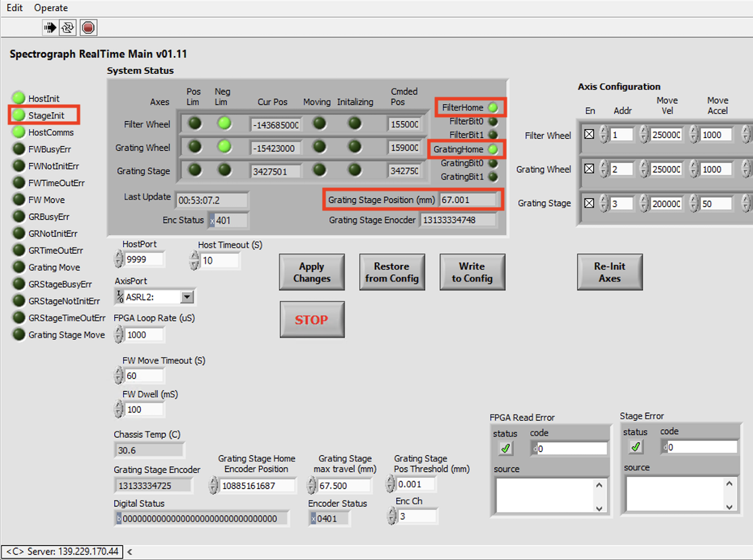Click the FilterHome green LED indicator

click(493, 108)
